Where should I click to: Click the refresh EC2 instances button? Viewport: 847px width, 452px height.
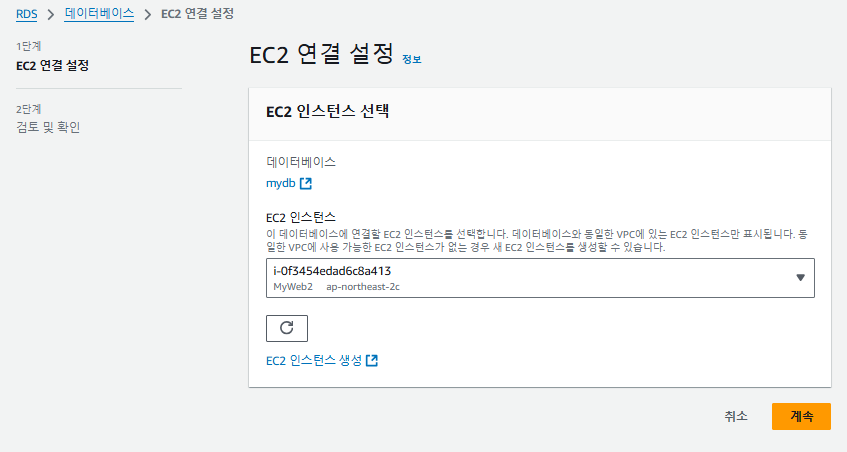287,328
